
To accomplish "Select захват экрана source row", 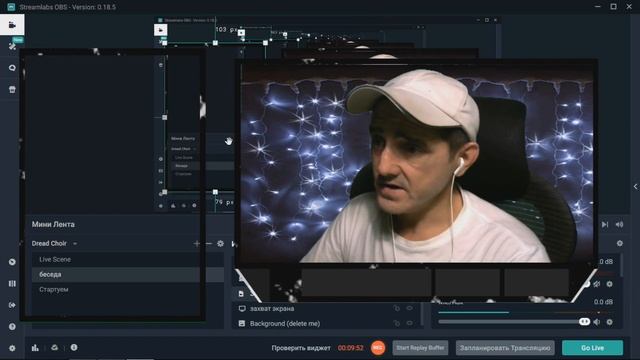I will pos(327,309).
